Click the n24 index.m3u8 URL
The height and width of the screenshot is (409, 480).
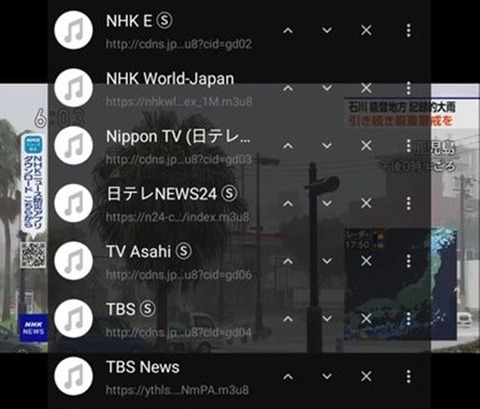click(177, 217)
